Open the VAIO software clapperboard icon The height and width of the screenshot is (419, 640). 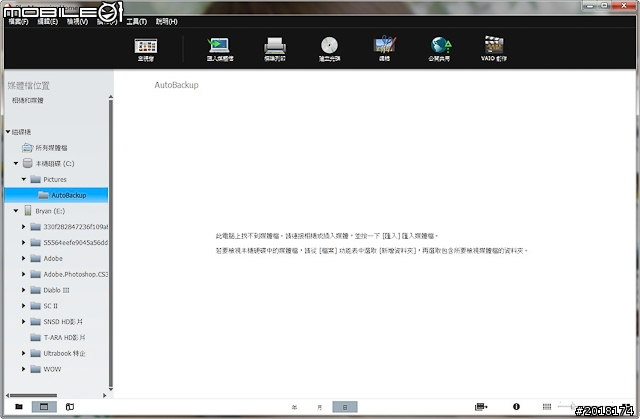click(x=494, y=45)
